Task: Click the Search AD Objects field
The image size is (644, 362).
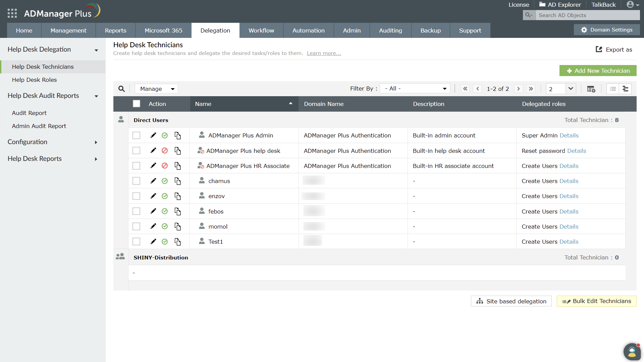Action: tap(587, 15)
